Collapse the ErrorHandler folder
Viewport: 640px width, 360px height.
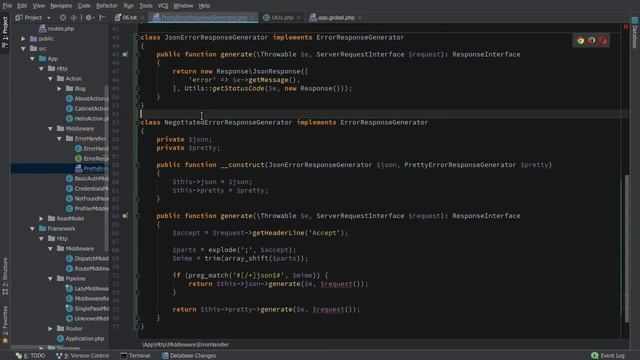[x=60, y=138]
